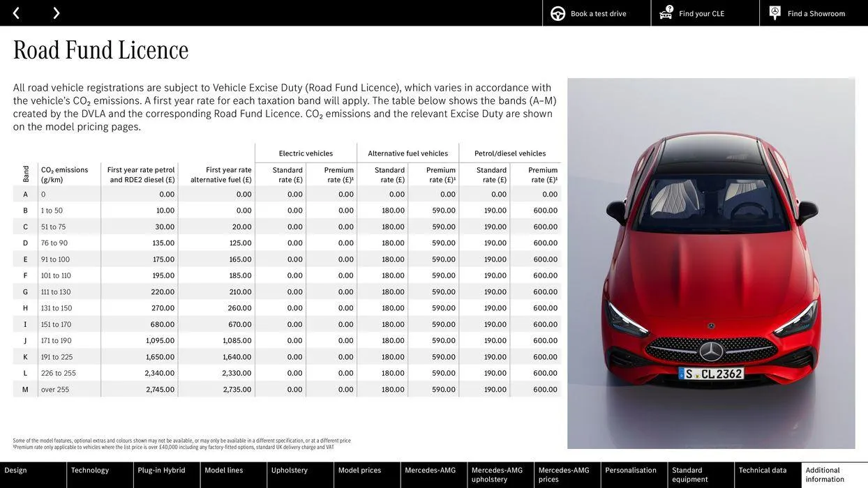
Task: View the Additional information tab
Action: coord(834,474)
